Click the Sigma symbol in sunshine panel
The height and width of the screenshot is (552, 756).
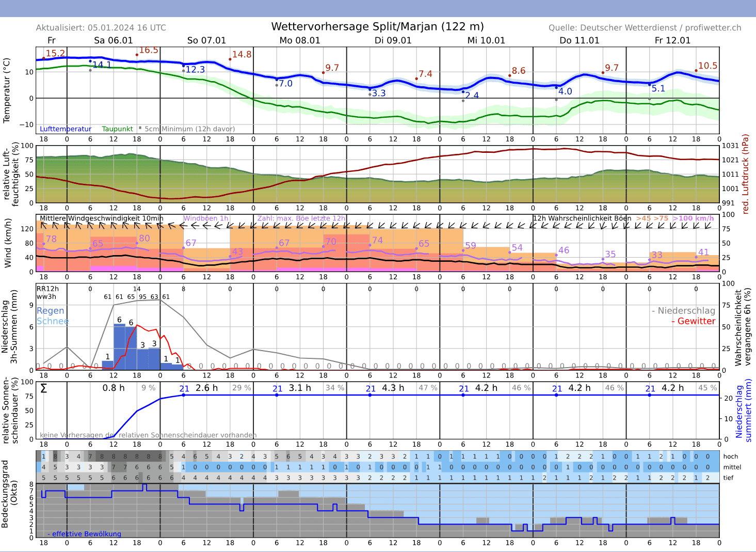coord(44,388)
